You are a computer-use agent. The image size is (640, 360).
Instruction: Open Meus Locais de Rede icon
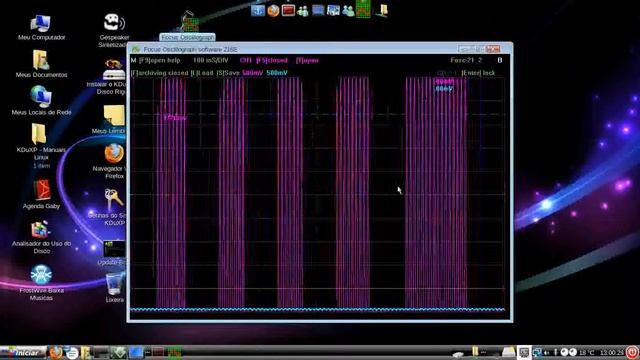point(40,97)
